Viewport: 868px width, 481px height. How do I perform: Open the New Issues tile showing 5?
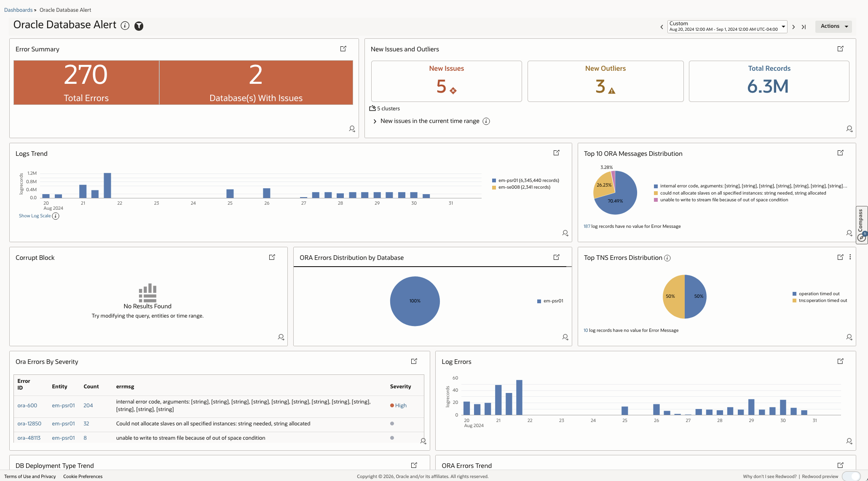446,81
